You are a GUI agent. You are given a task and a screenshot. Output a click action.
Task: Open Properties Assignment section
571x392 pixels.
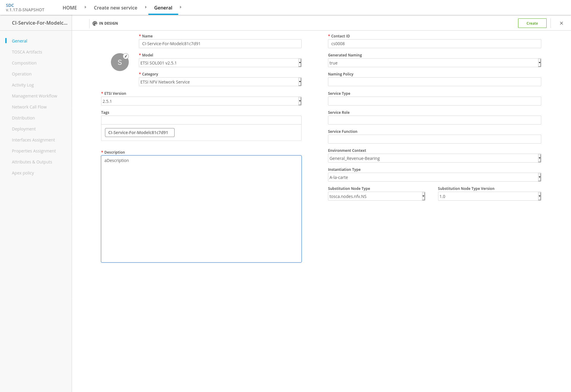(x=34, y=151)
